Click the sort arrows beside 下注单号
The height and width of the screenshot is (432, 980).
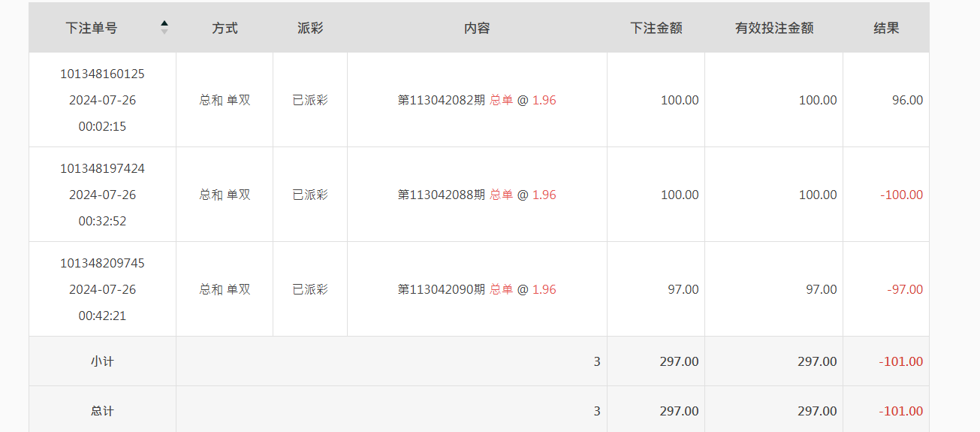pyautogui.click(x=164, y=28)
